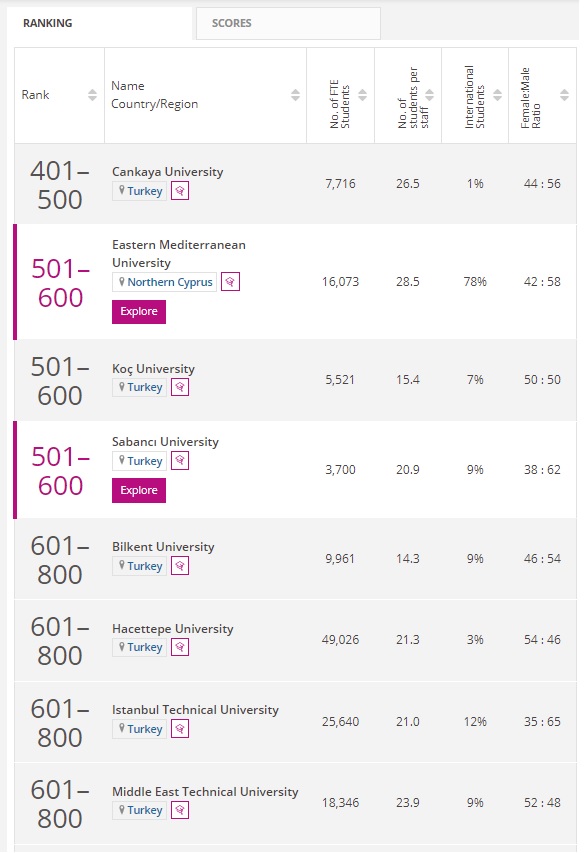Switch to the SCORES tab
Image resolution: width=584 pixels, height=853 pixels.
(x=288, y=23)
